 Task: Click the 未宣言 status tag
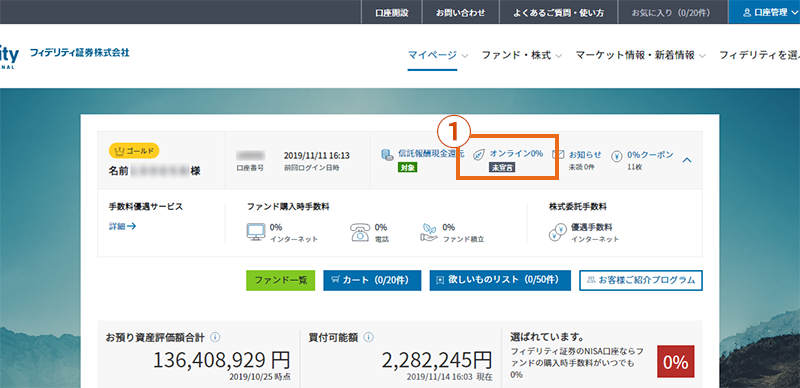click(502, 167)
